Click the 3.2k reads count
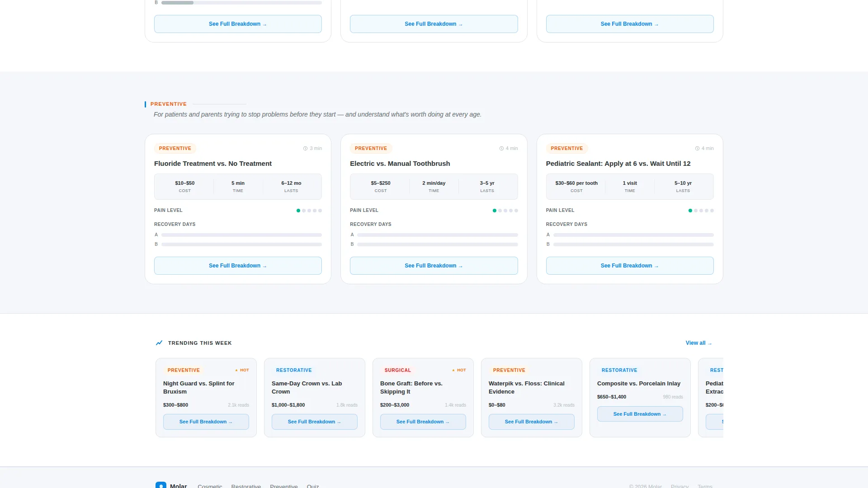This screenshot has width=868, height=488. [564, 405]
